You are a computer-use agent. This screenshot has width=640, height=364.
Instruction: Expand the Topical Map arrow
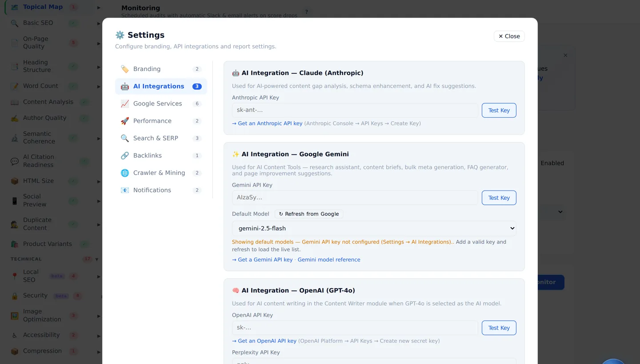click(x=99, y=8)
